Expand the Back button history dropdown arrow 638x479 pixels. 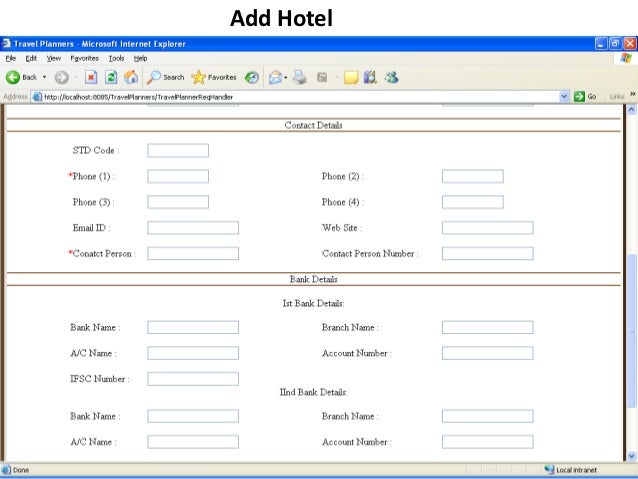click(x=45, y=77)
